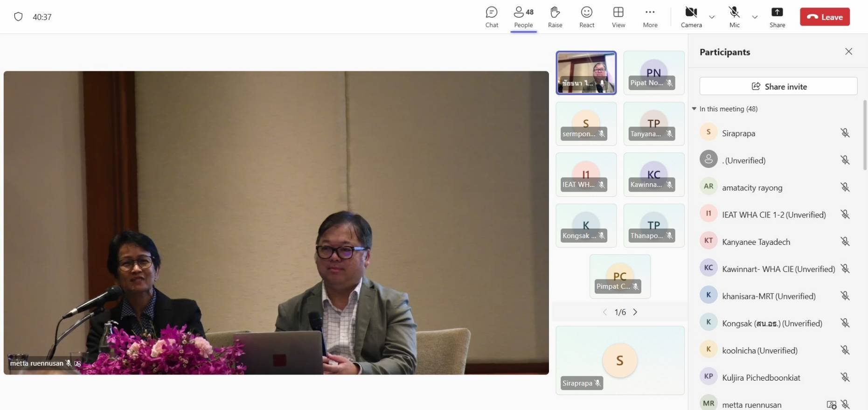The image size is (868, 410).
Task: Toggle the Camera on
Action: click(691, 17)
